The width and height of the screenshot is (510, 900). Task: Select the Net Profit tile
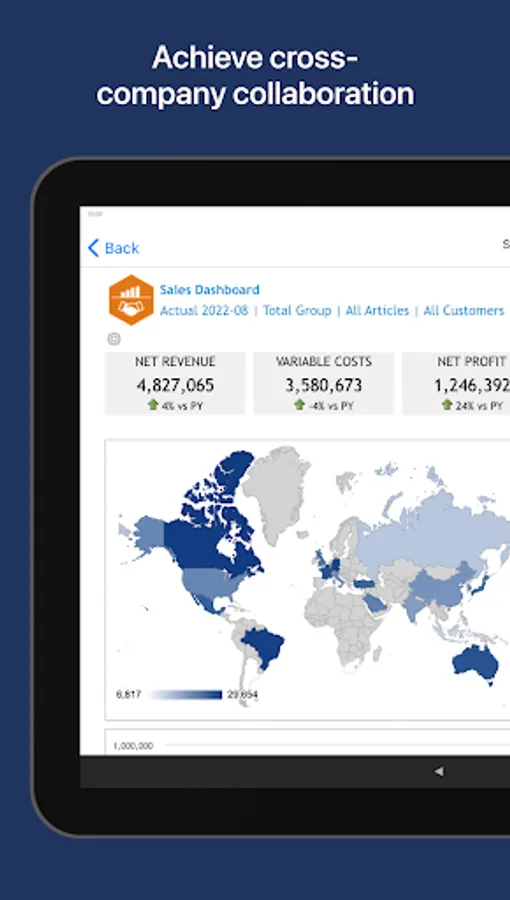[456, 383]
